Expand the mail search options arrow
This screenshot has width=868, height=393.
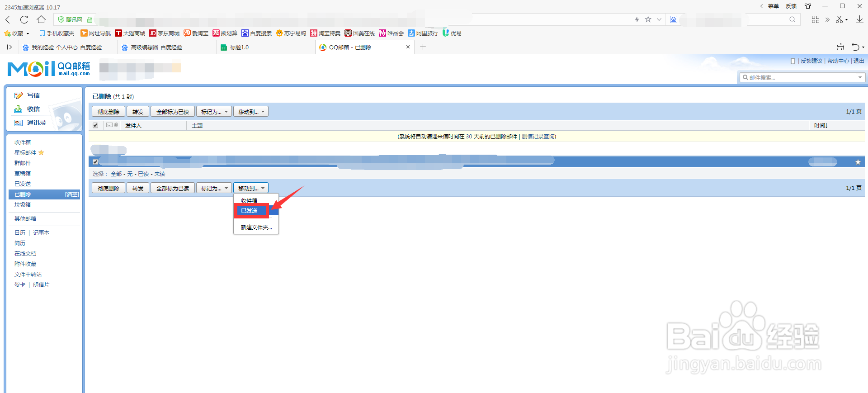coord(860,77)
